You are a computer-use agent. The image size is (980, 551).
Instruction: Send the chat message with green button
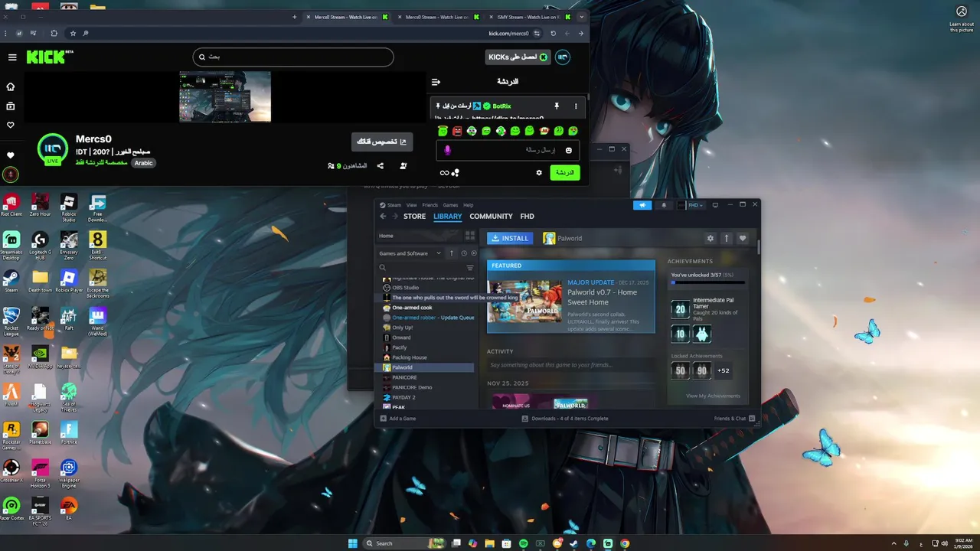tap(565, 173)
